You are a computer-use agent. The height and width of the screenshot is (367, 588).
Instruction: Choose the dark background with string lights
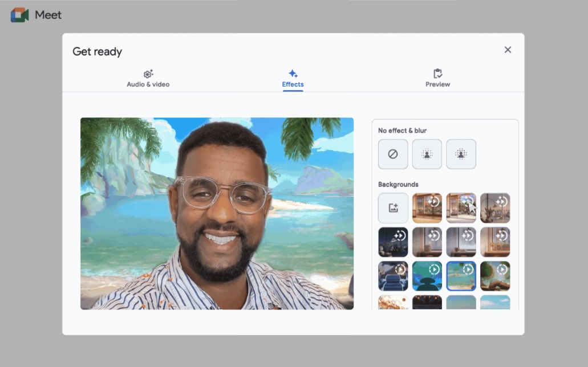pyautogui.click(x=427, y=302)
